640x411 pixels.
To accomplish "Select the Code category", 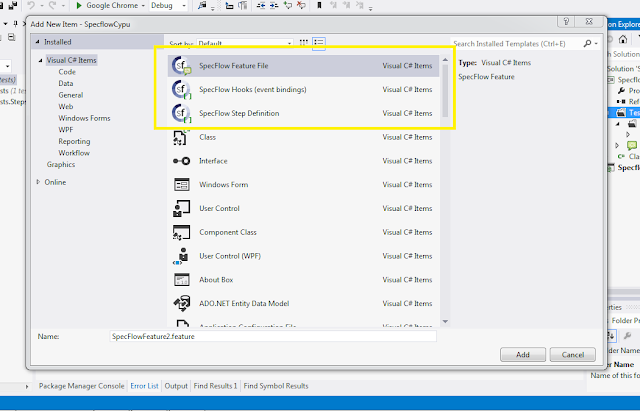I will tap(67, 72).
